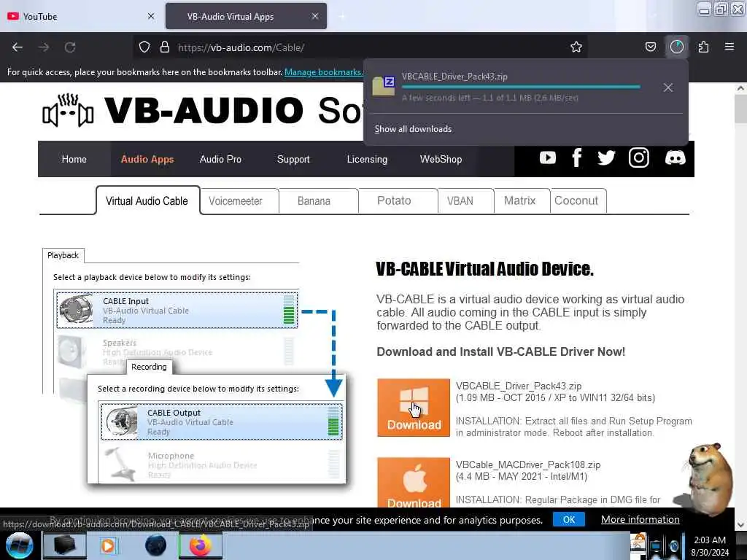Image resolution: width=747 pixels, height=560 pixels.
Task: Go to the Home menu item
Action: [74, 159]
